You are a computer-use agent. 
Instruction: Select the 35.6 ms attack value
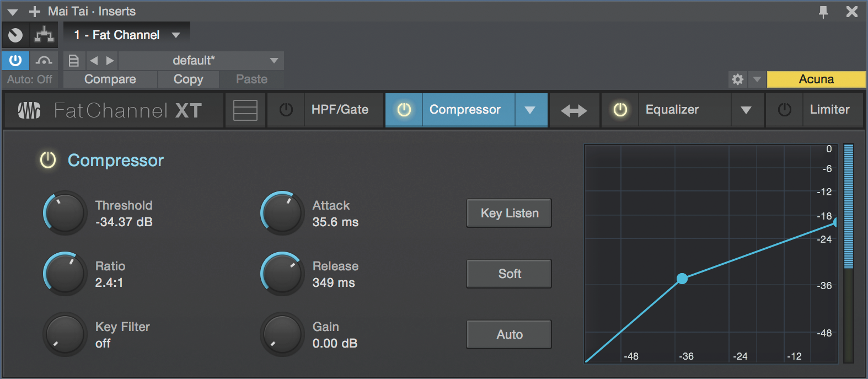(x=335, y=222)
